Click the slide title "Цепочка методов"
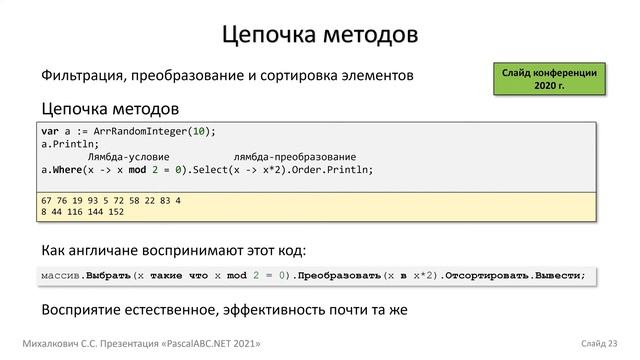The width and height of the screenshot is (640, 360). (x=320, y=34)
